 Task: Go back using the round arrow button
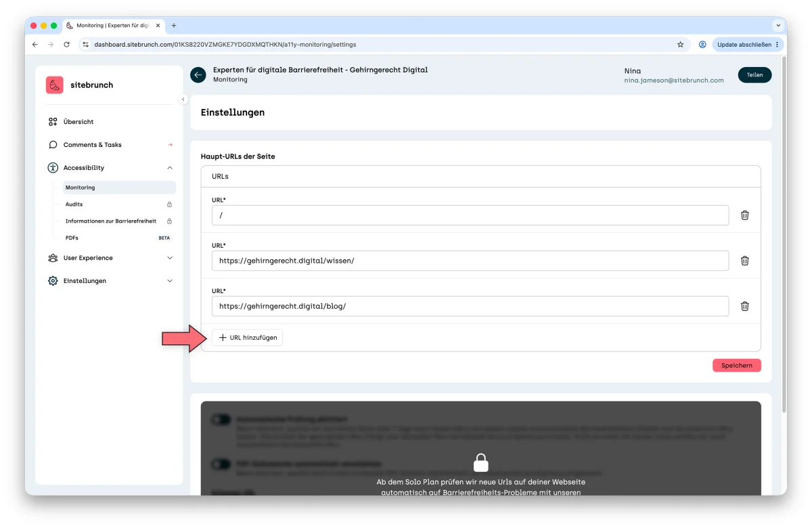(198, 75)
